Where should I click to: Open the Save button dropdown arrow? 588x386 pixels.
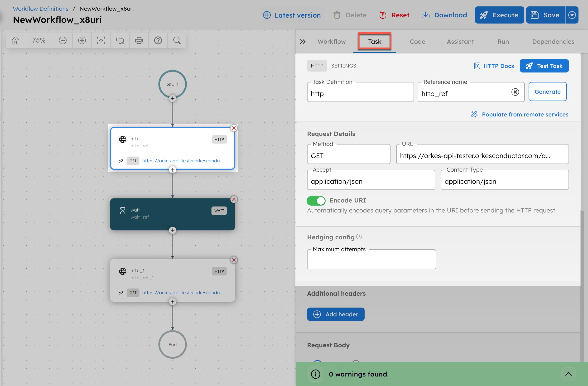[572, 15]
